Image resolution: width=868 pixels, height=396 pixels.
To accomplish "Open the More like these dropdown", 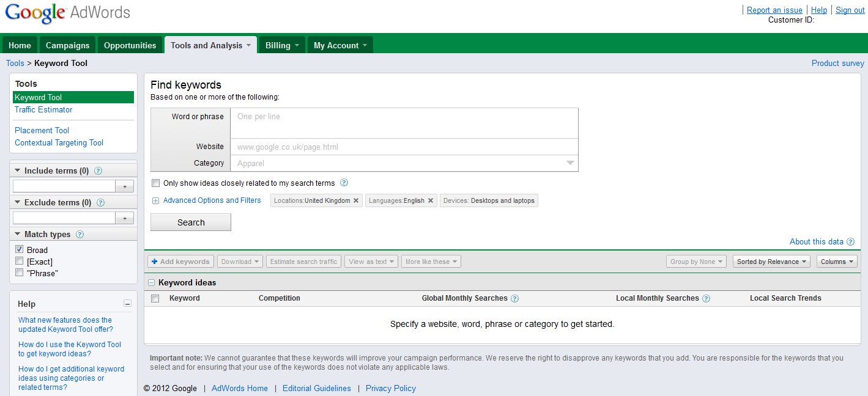I will (x=431, y=262).
